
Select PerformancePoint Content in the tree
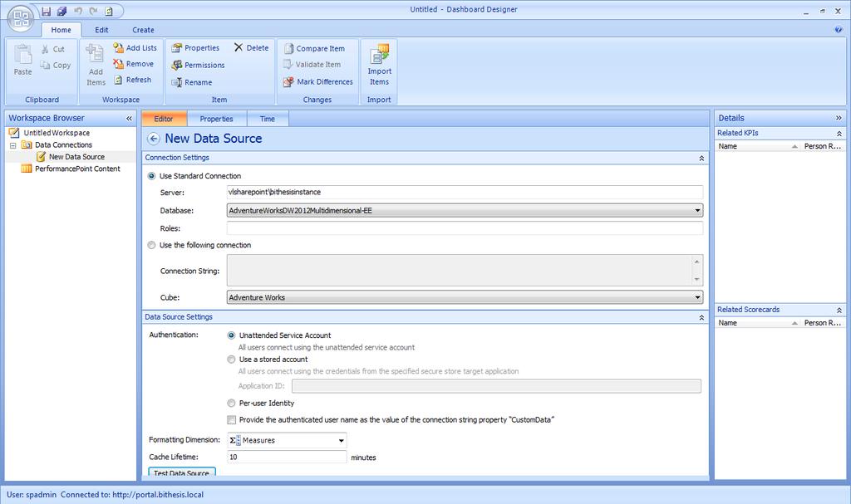77,169
